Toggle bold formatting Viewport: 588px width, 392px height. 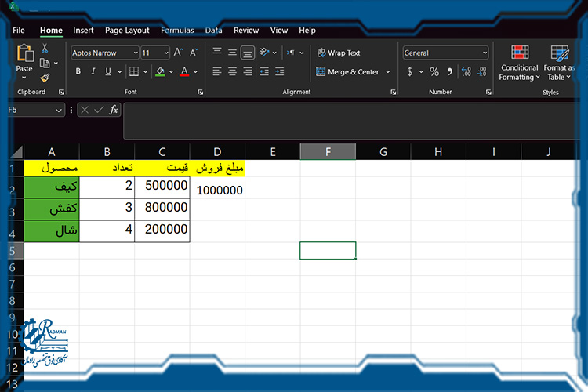(x=78, y=71)
